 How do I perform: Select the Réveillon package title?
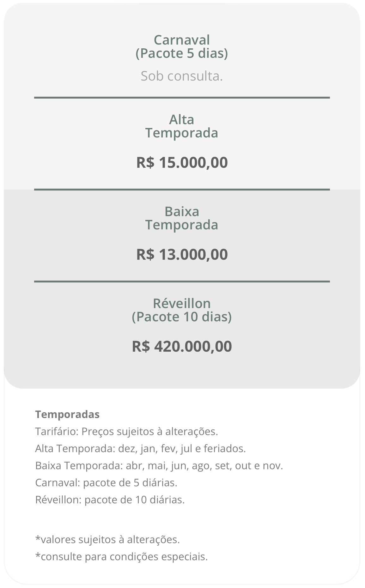pyautogui.click(x=182, y=303)
